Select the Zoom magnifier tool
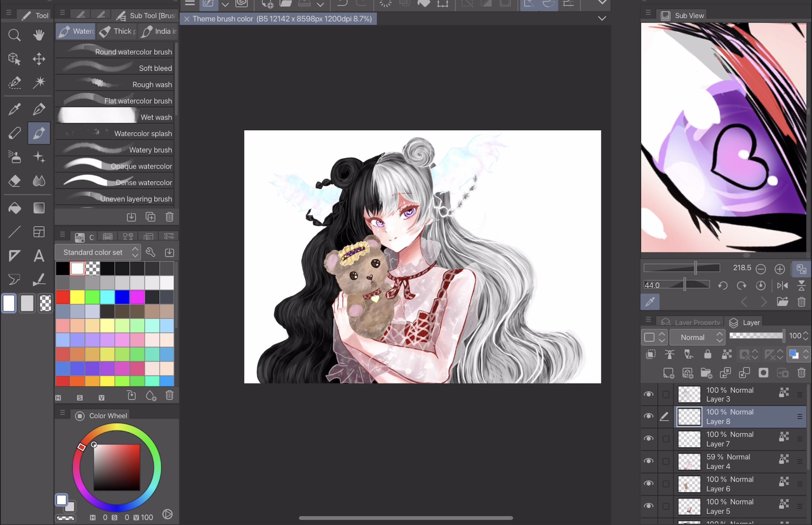 coord(14,35)
